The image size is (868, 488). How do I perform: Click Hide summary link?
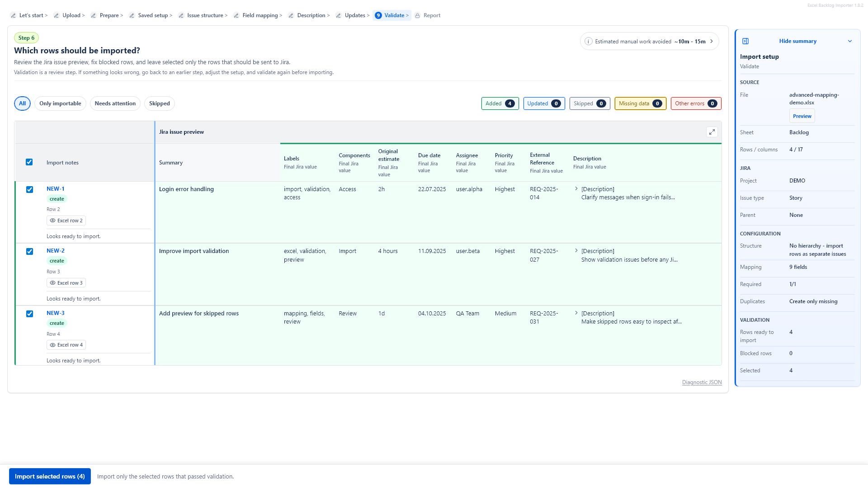[797, 41]
